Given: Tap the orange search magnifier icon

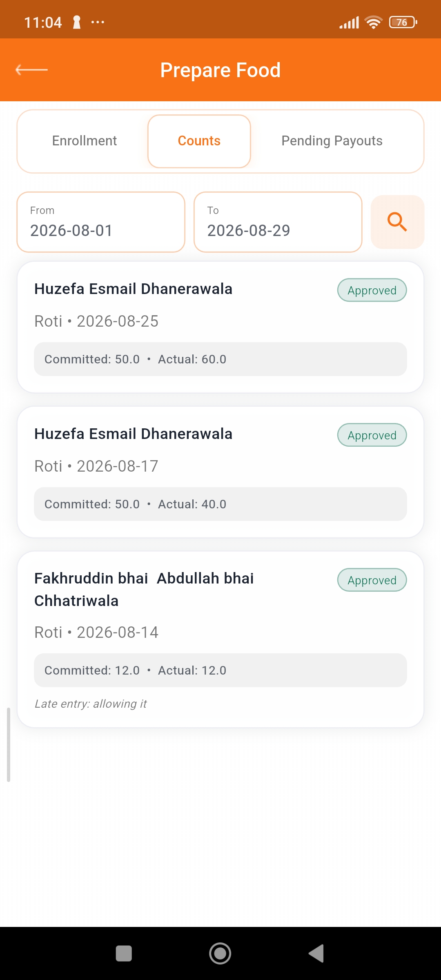Looking at the screenshot, I should tap(397, 222).
